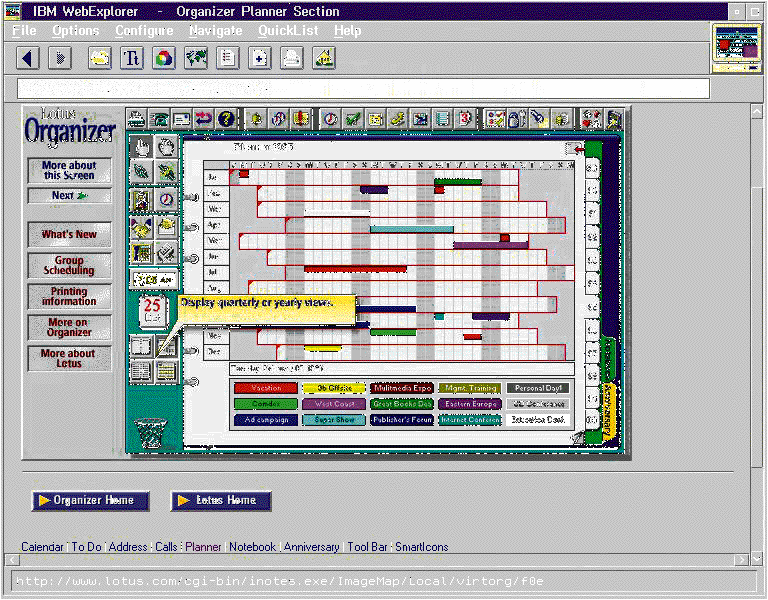The height and width of the screenshot is (600, 768).
Task: Open Group Scheduling page
Action: (69, 265)
